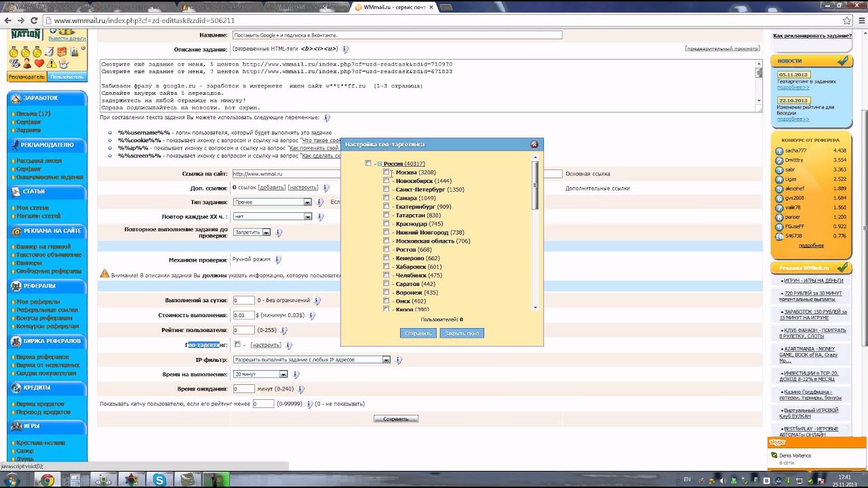Check the Санкт-Петербург checkbox
This screenshot has width=868, height=488.
387,190
